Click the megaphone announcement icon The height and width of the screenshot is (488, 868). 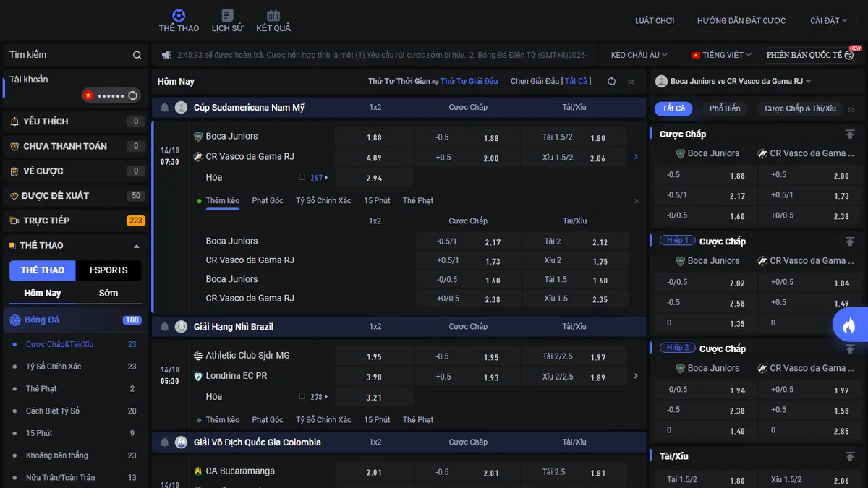[x=166, y=55]
